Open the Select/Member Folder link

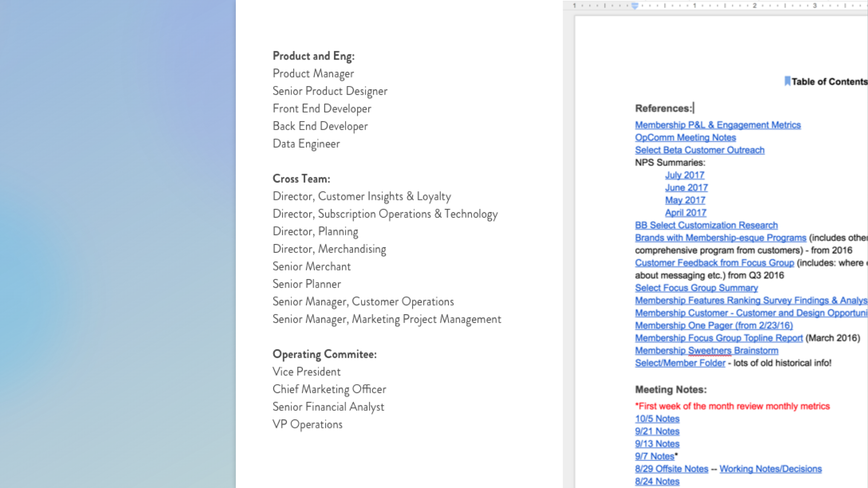pos(680,363)
